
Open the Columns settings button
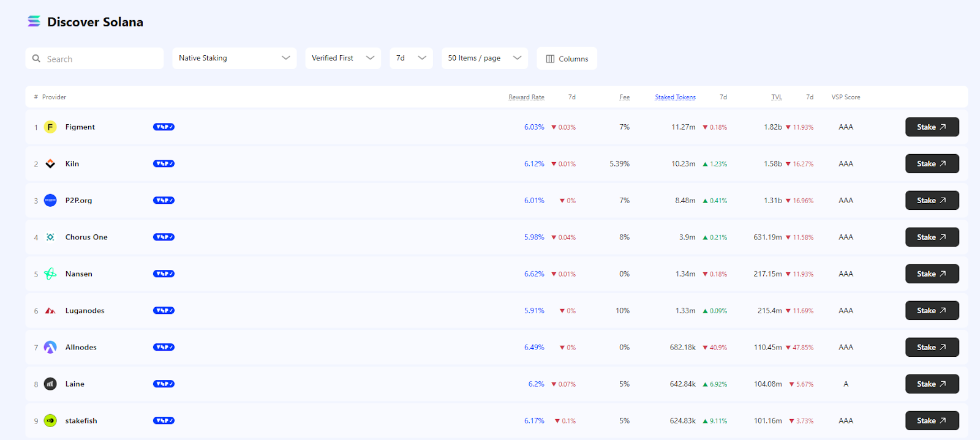(x=567, y=59)
